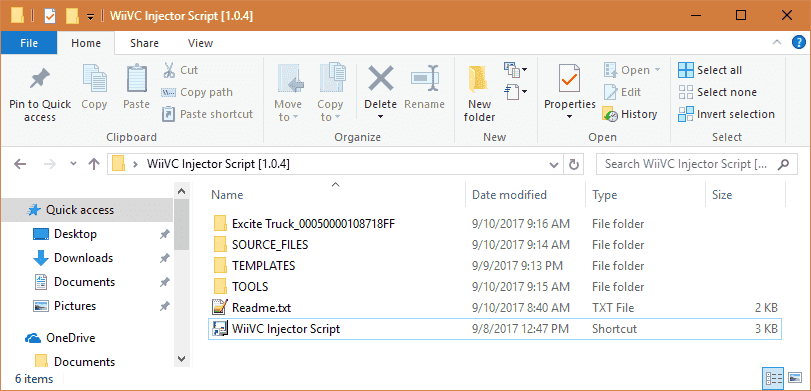Image resolution: width=811 pixels, height=391 pixels.
Task: Click the Forward navigation arrow
Action: tap(50, 164)
